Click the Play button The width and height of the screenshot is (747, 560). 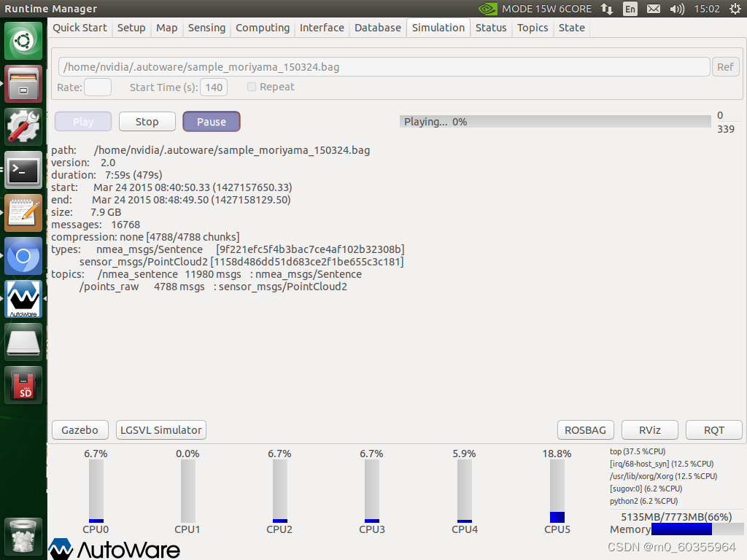click(83, 122)
